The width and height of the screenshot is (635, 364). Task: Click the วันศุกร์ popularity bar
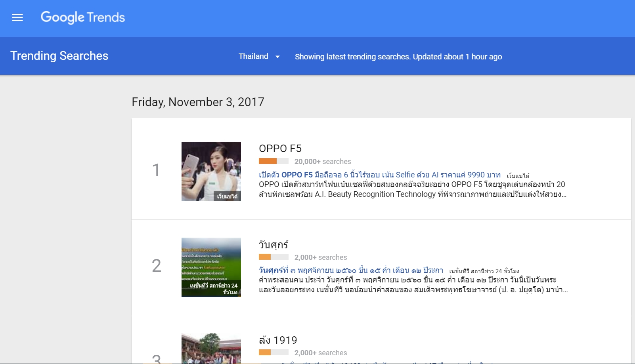click(x=274, y=257)
